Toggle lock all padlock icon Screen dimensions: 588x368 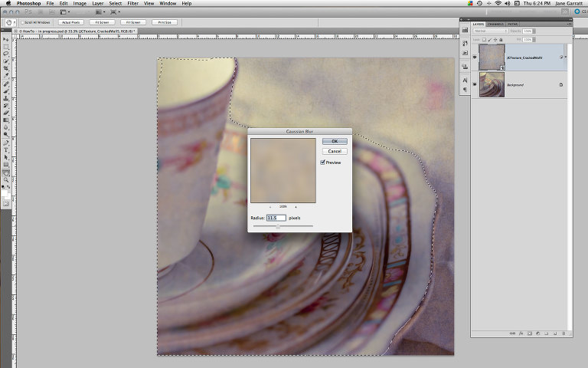tap(501, 39)
